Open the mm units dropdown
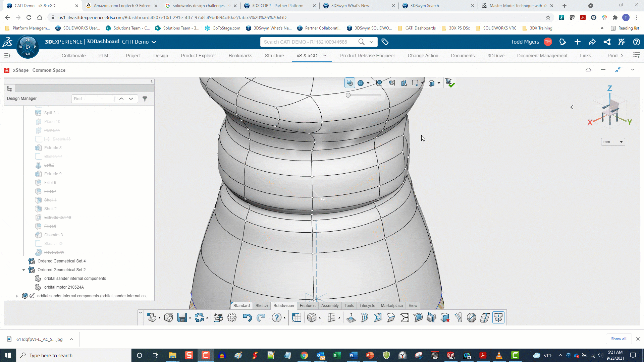 pos(613,142)
